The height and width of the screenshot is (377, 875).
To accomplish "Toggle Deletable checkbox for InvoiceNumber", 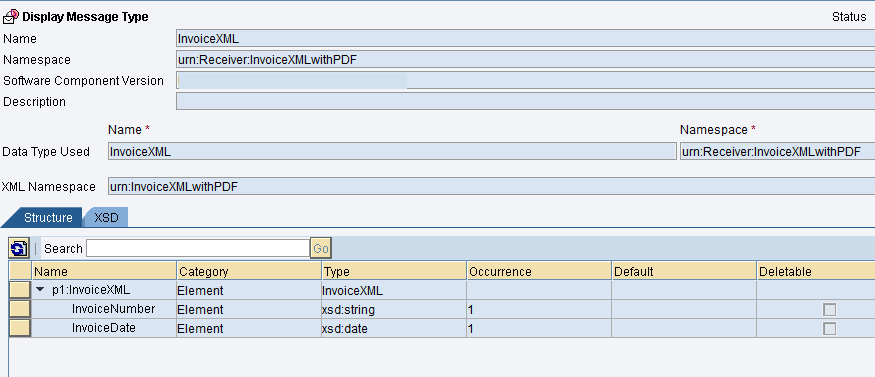I will click(829, 310).
